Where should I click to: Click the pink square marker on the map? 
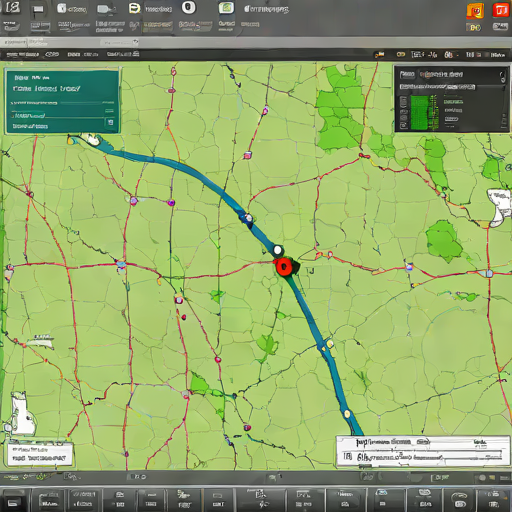pyautogui.click(x=247, y=155)
